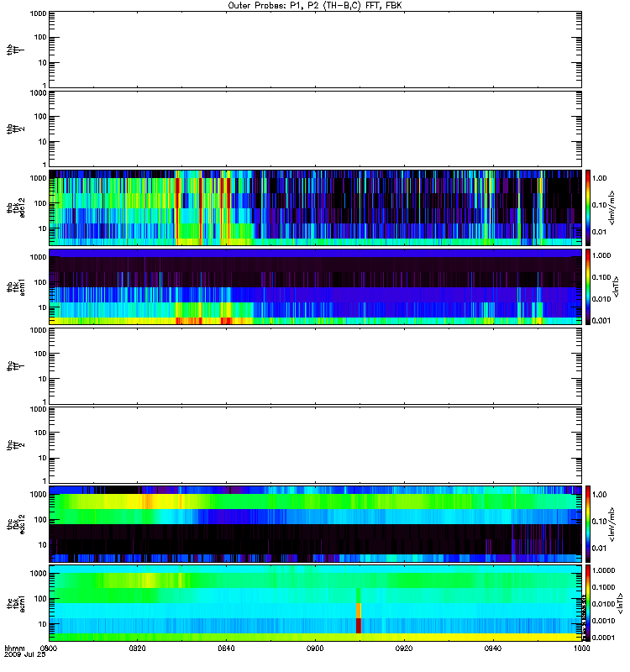Image resolution: width=630 pixels, height=672 pixels.
Task: Select the empty thc fff 2 plot panel
Action: [316, 445]
